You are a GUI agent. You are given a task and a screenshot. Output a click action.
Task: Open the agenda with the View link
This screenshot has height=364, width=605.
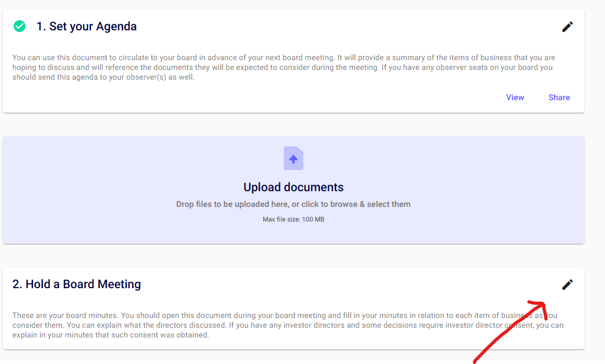click(515, 97)
